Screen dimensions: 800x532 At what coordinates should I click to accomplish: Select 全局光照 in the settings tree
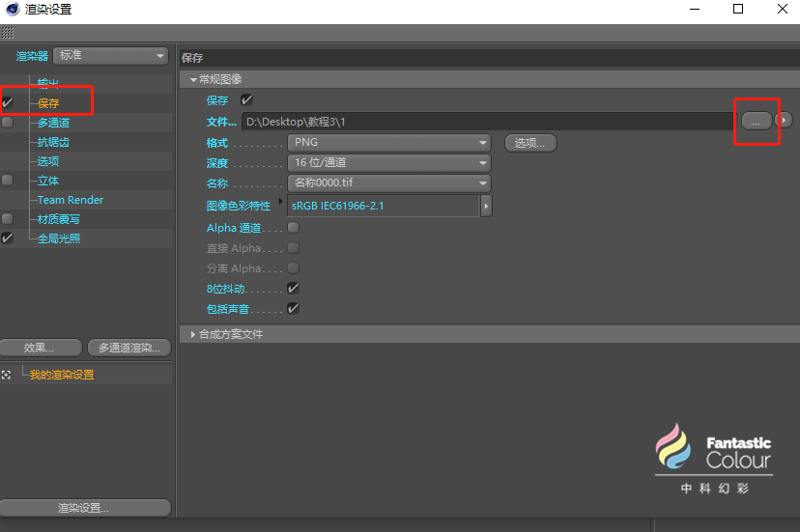coord(59,238)
